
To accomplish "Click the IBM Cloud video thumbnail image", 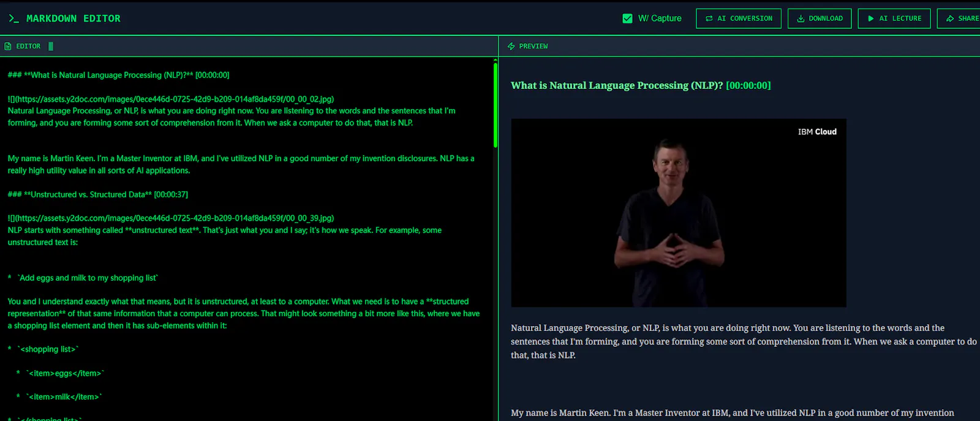I will [679, 213].
